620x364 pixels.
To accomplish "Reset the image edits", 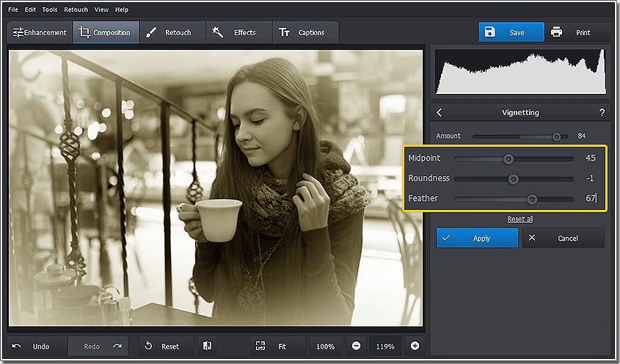I will coord(166,346).
